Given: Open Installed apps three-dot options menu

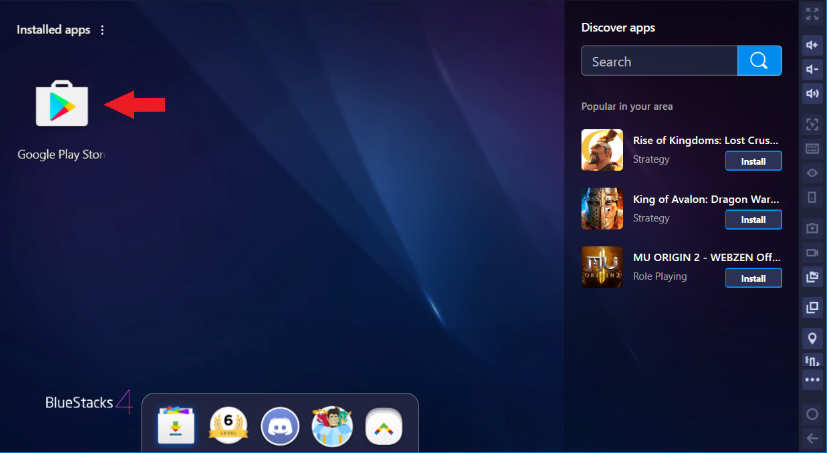Looking at the screenshot, I should (x=102, y=30).
